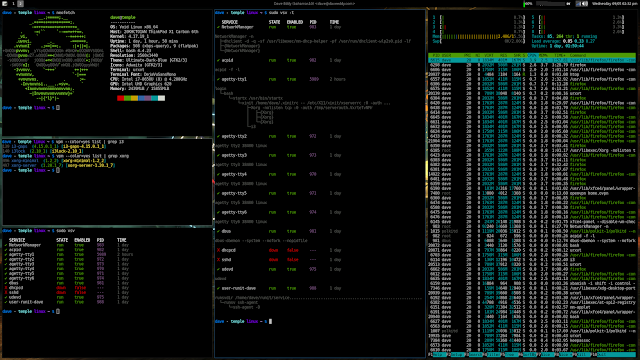The image size is (640, 360).
Task: Sort htop by the USER column header
Action: [x=446, y=55]
